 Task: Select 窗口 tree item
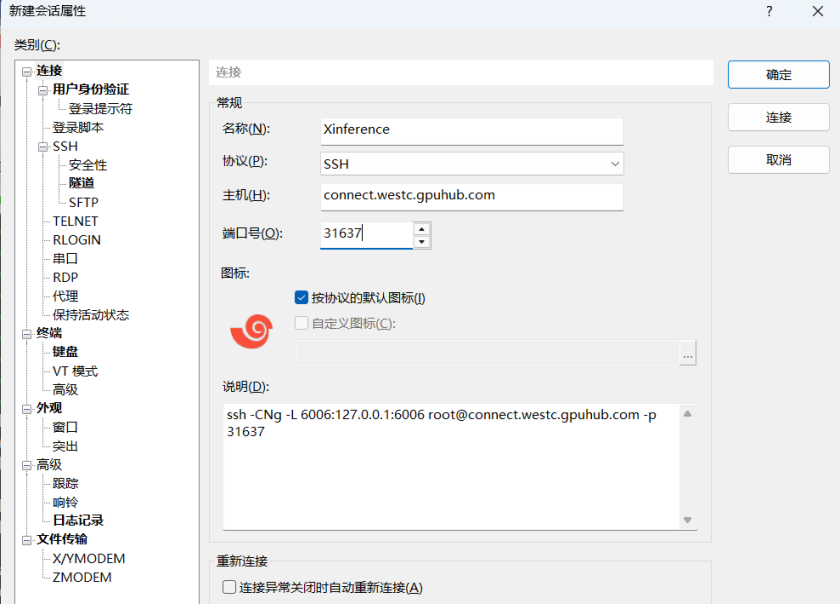65,428
